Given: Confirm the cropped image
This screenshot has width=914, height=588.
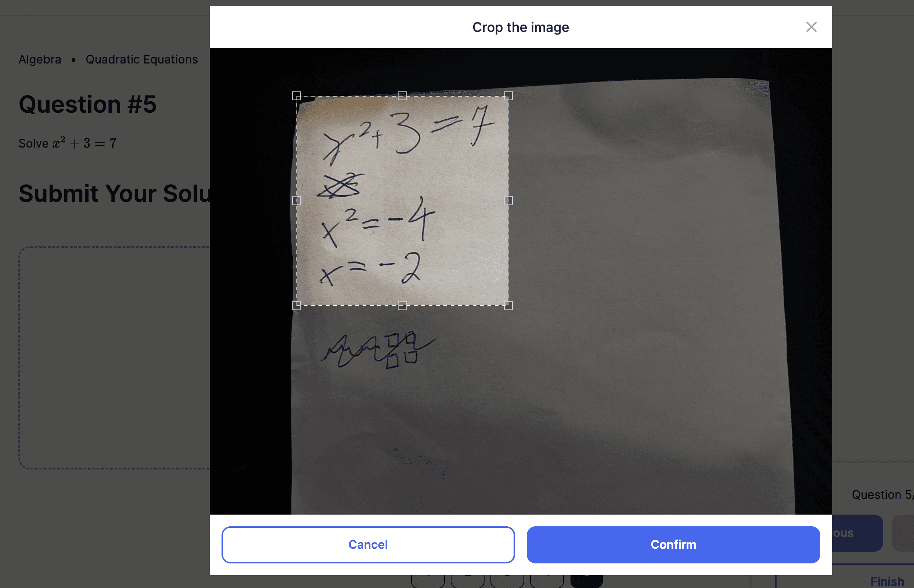Looking at the screenshot, I should [673, 544].
